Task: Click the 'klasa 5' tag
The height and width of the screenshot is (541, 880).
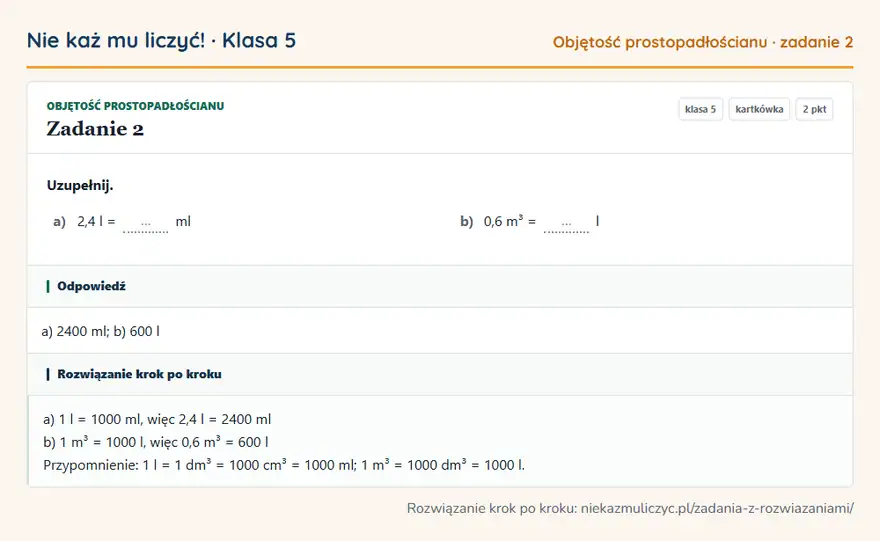Action: click(x=700, y=109)
